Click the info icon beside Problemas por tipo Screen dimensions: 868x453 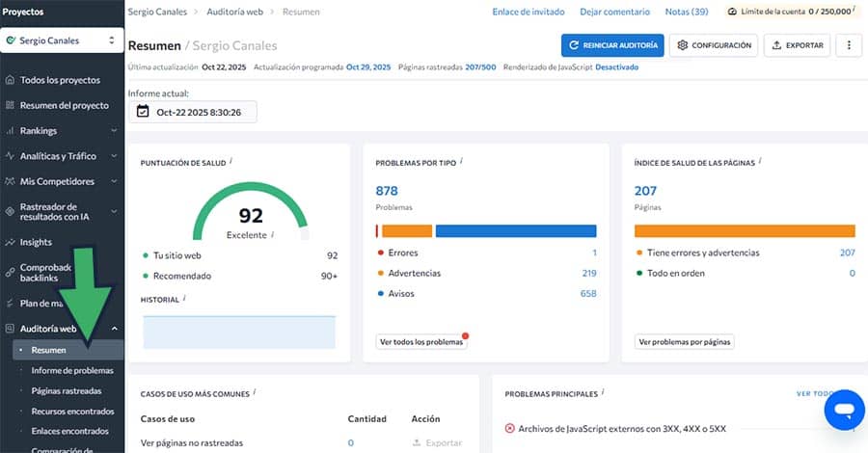[461, 163]
